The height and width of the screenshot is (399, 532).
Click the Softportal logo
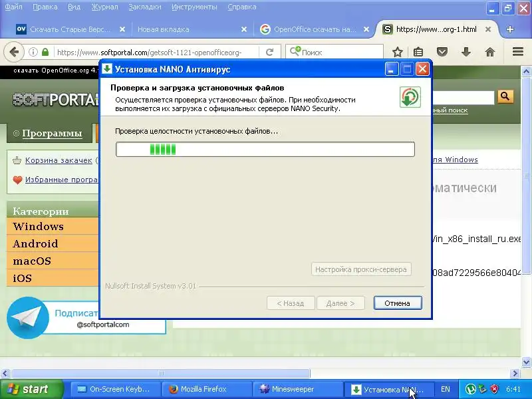tap(56, 100)
